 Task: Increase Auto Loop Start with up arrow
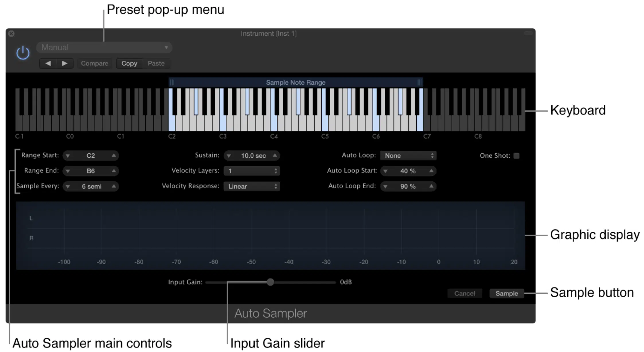(431, 171)
